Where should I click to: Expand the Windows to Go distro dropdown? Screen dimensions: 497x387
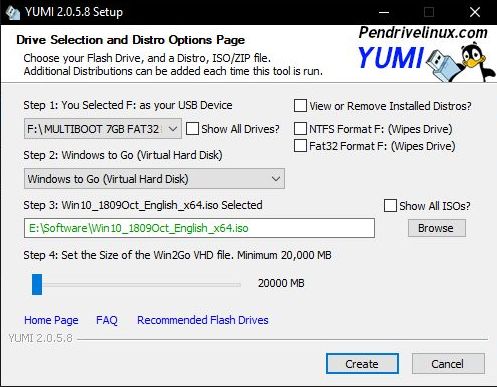(154, 179)
